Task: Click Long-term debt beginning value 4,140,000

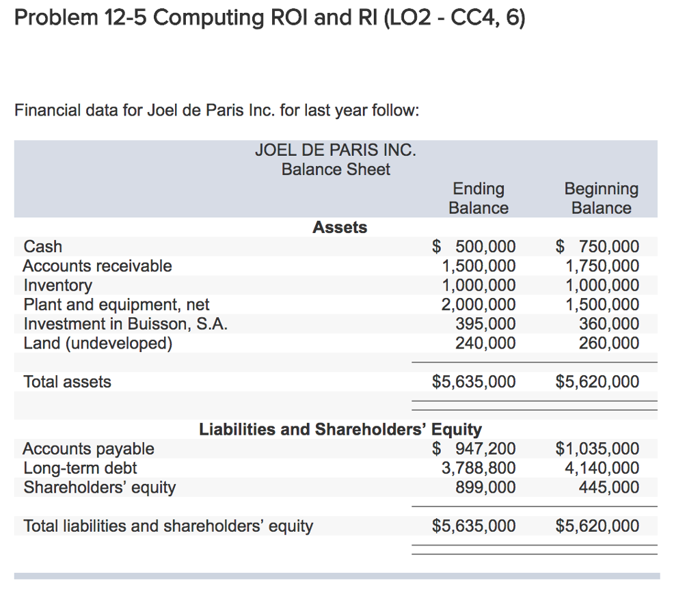Action: (602, 468)
